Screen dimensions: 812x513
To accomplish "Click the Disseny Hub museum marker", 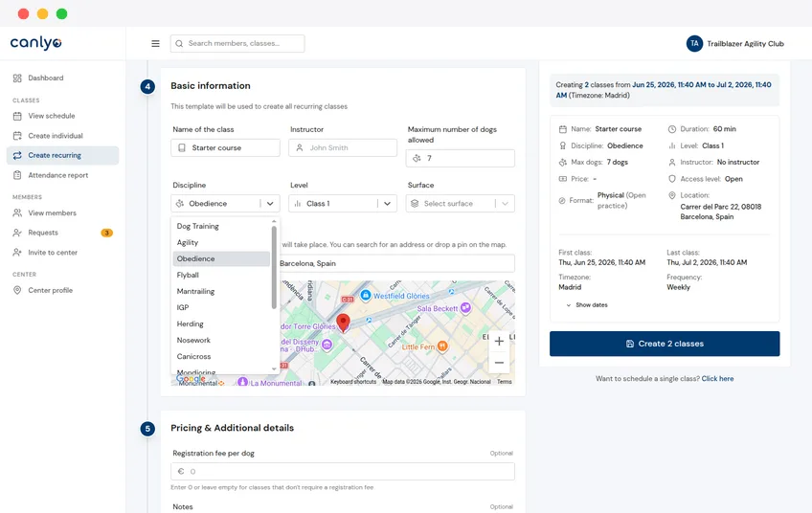I will point(327,345).
